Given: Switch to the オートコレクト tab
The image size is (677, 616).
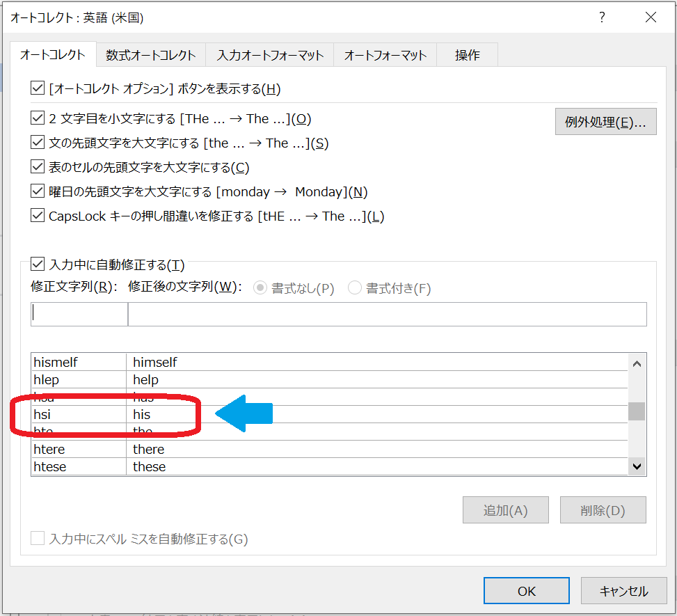Looking at the screenshot, I should (53, 55).
